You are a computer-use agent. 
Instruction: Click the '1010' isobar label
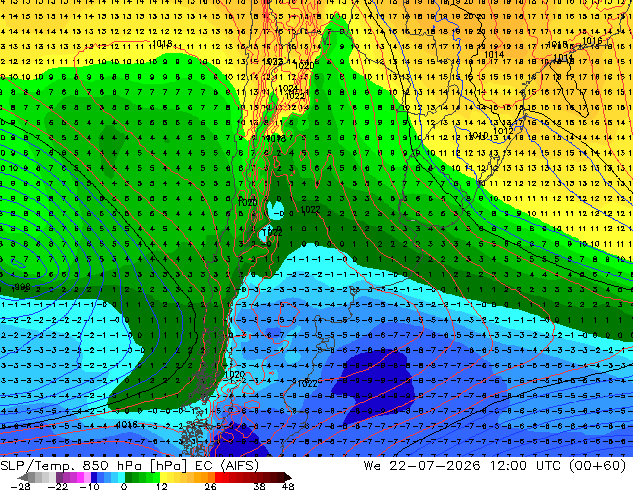[479, 135]
